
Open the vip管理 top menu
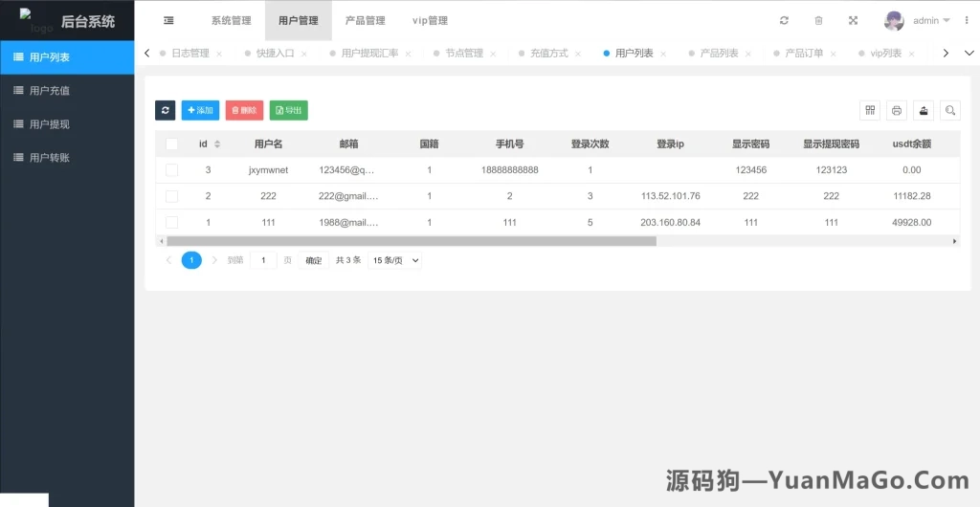point(430,21)
